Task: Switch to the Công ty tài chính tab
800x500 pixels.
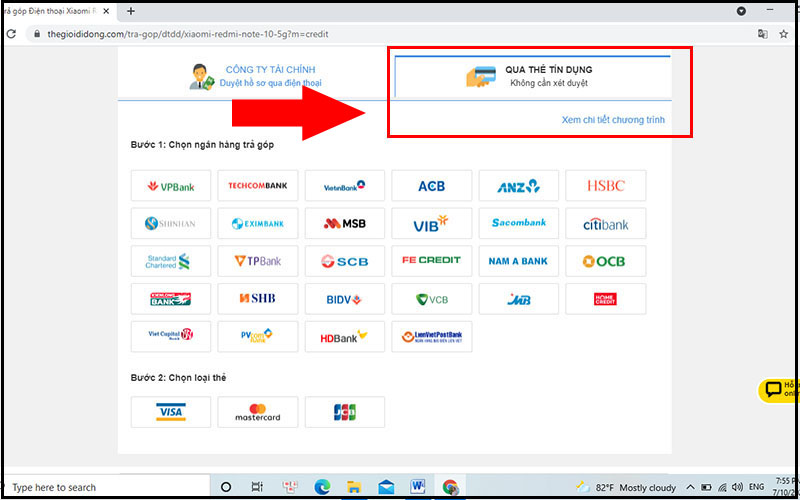Action: click(x=255, y=77)
